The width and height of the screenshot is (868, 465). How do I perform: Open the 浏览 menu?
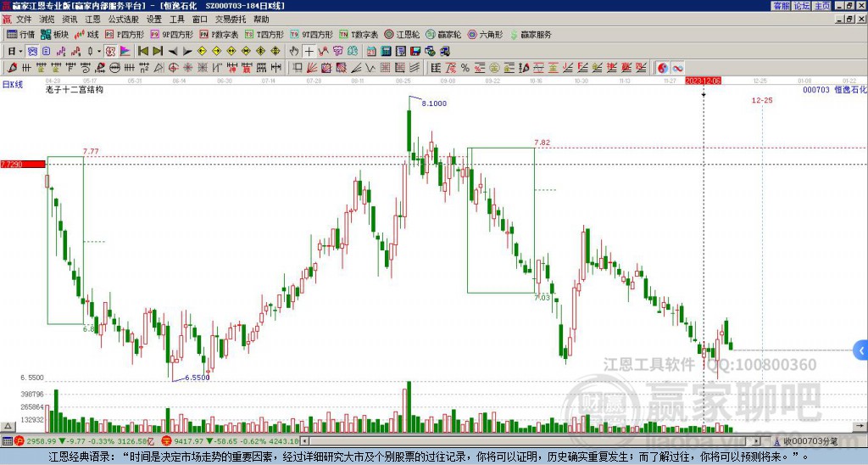[x=47, y=20]
